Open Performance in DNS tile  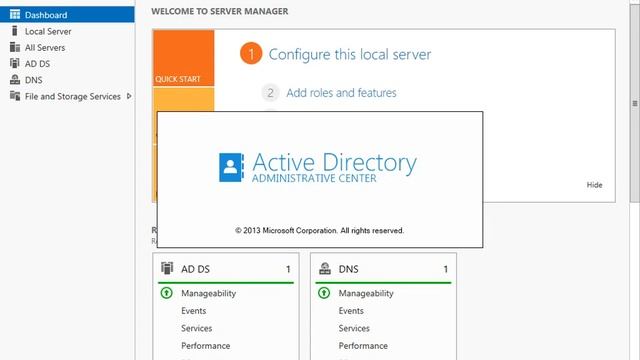coord(363,346)
